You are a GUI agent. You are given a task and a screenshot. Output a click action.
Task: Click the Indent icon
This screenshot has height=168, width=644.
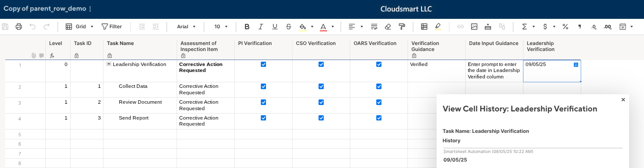pyautogui.click(x=156, y=27)
